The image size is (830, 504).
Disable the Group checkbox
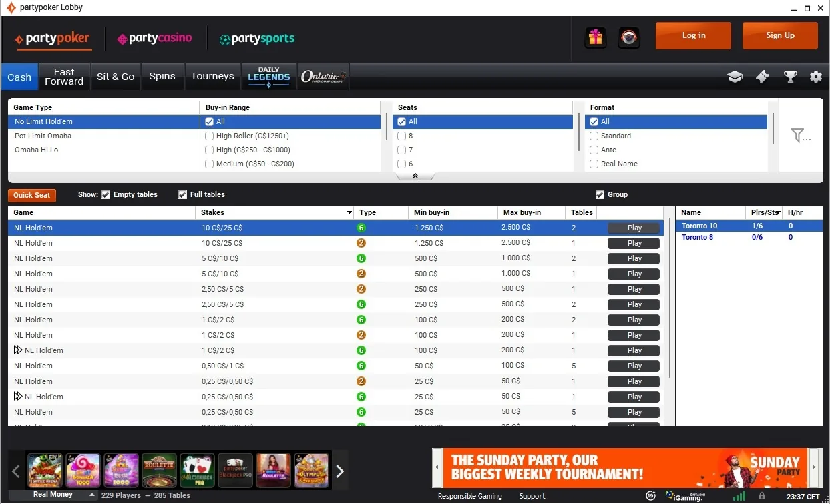600,194
